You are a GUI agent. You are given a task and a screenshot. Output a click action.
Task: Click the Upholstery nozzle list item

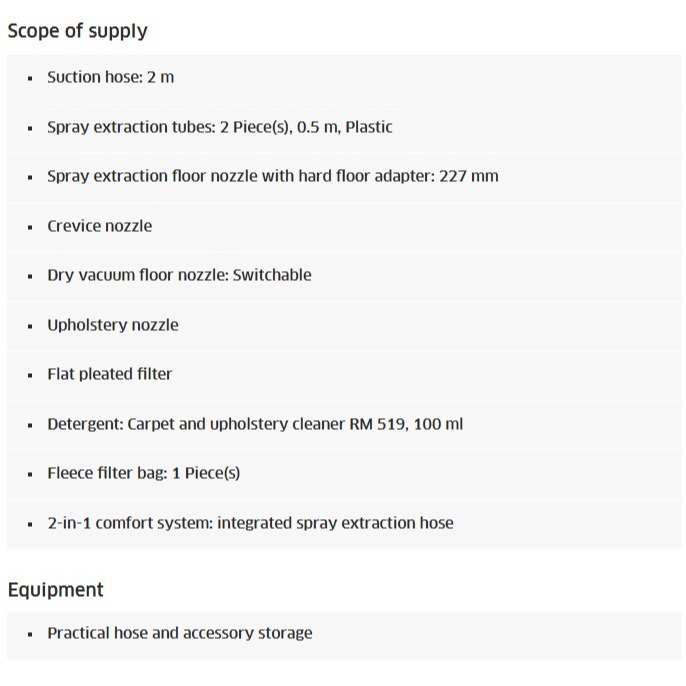[x=112, y=325]
